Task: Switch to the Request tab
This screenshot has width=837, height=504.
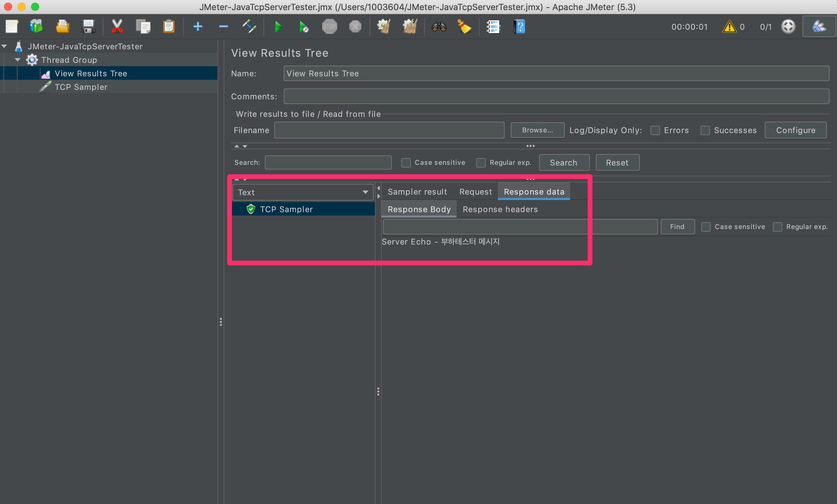Action: point(475,192)
